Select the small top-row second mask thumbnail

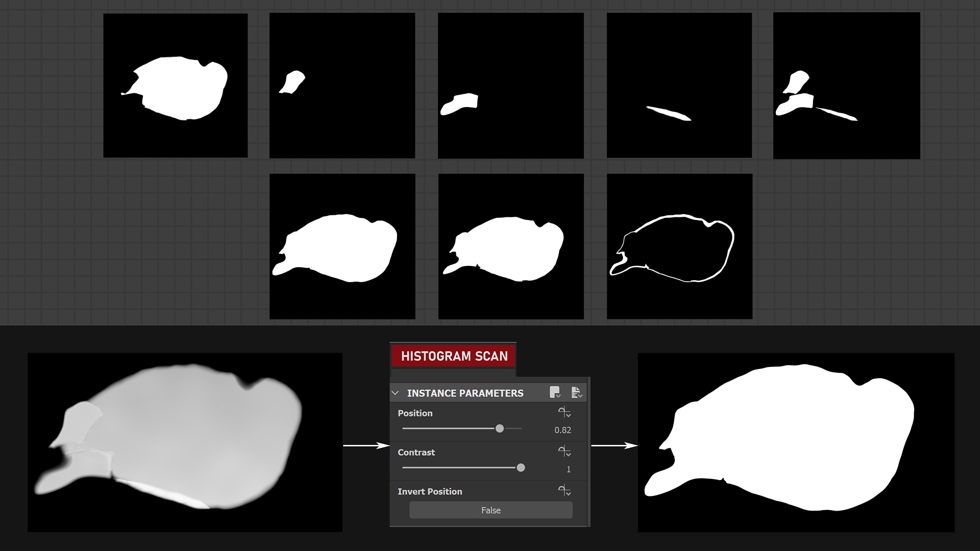[342, 85]
